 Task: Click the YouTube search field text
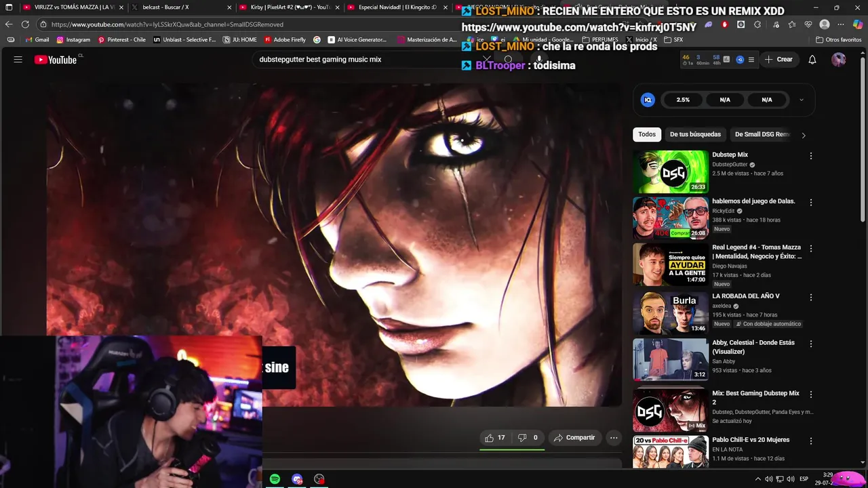click(x=320, y=60)
